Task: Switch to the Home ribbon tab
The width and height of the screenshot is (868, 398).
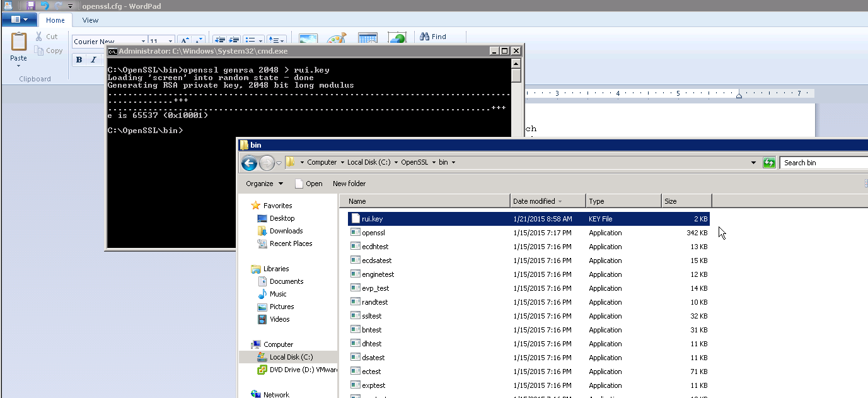Action: click(x=55, y=20)
